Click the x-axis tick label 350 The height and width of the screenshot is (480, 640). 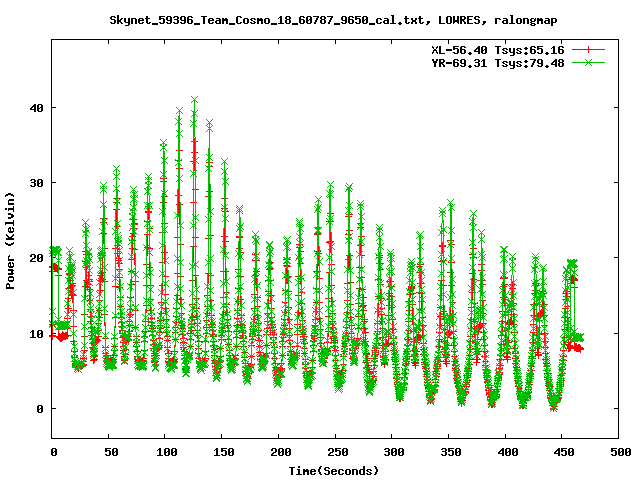[x=451, y=452]
